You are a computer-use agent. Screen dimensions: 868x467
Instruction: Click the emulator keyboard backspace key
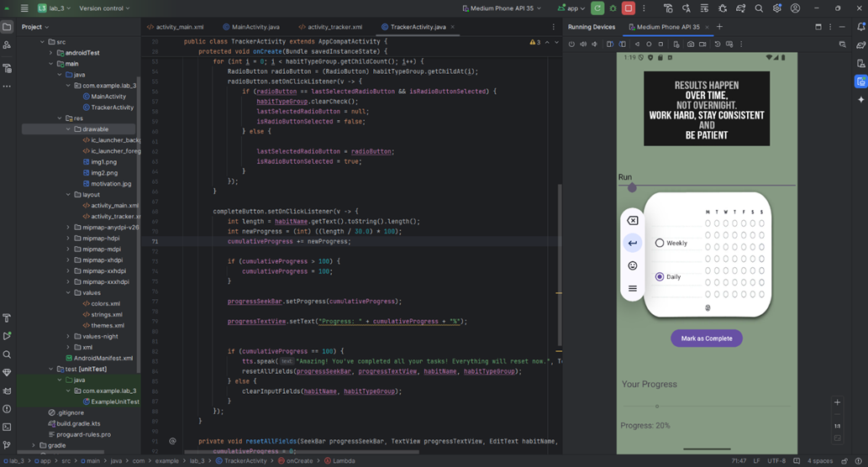coord(632,221)
